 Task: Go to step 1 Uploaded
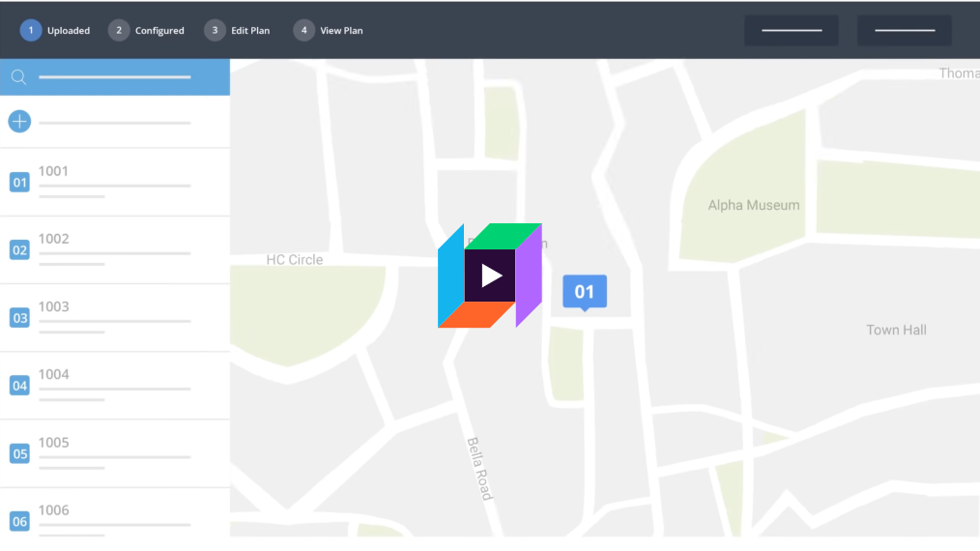55,31
